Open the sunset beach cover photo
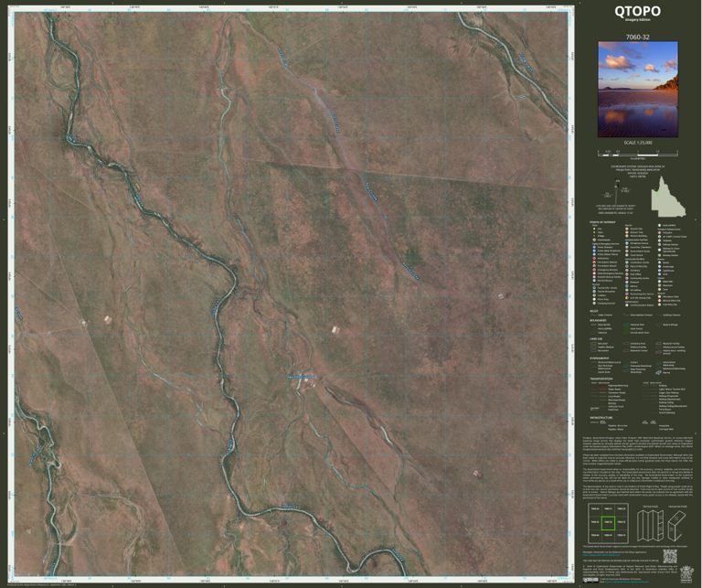This screenshot has width=702, height=588. [x=638, y=89]
